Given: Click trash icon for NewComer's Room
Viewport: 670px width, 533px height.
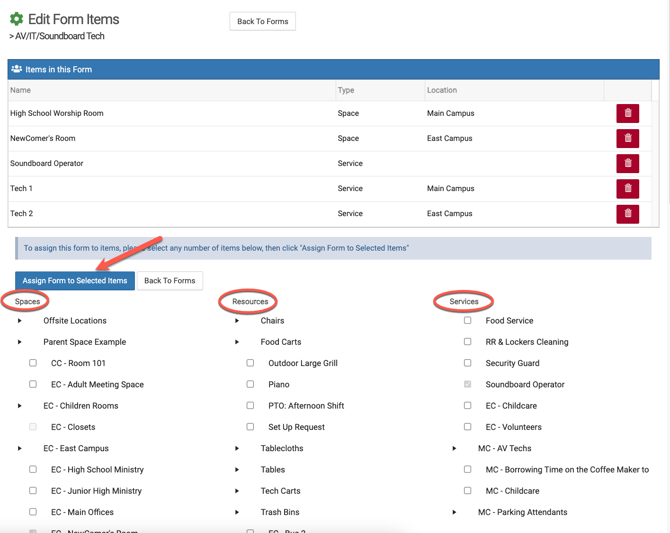Looking at the screenshot, I should 627,138.
